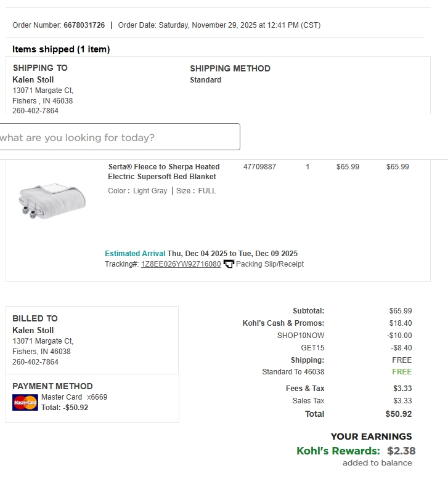This screenshot has height=492, width=448.
Task: Click Kalen Stoll name under Billed To
Action: (x=33, y=331)
